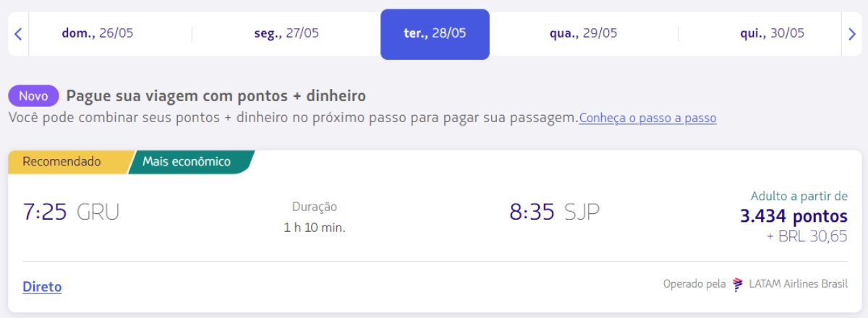Viewport: 868px width, 318px height.
Task: Select the ter., 28/05 highlighted date tab
Action: [x=435, y=34]
